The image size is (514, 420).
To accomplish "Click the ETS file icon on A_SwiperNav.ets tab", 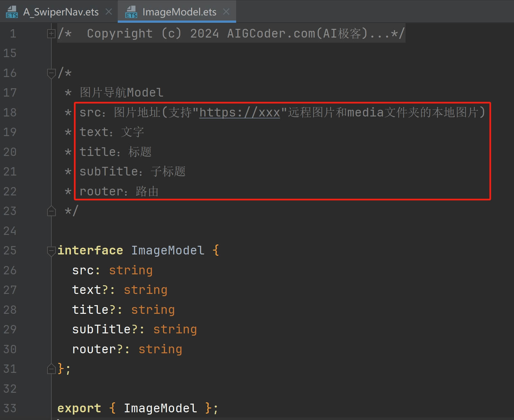I will (12, 12).
